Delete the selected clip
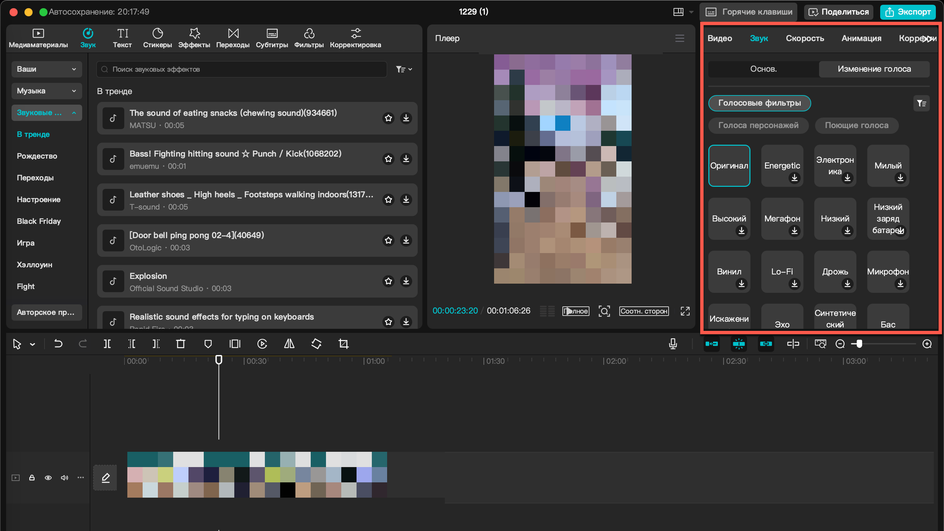 181,344
